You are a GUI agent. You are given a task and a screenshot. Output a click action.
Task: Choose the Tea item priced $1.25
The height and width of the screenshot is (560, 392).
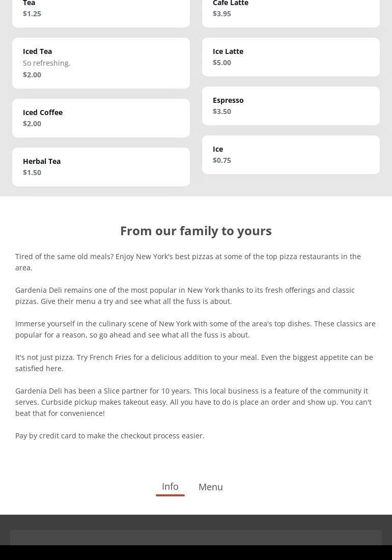click(x=101, y=11)
